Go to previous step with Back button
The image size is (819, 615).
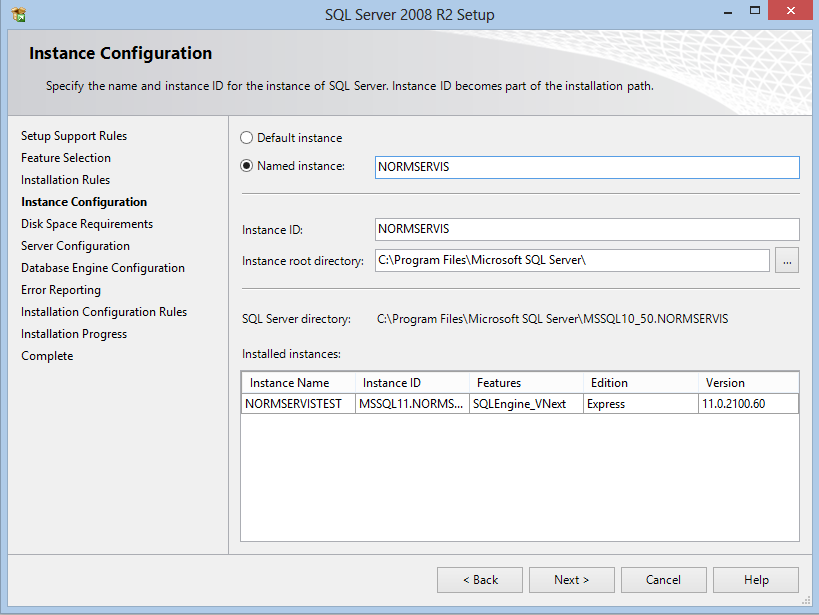[x=480, y=580]
